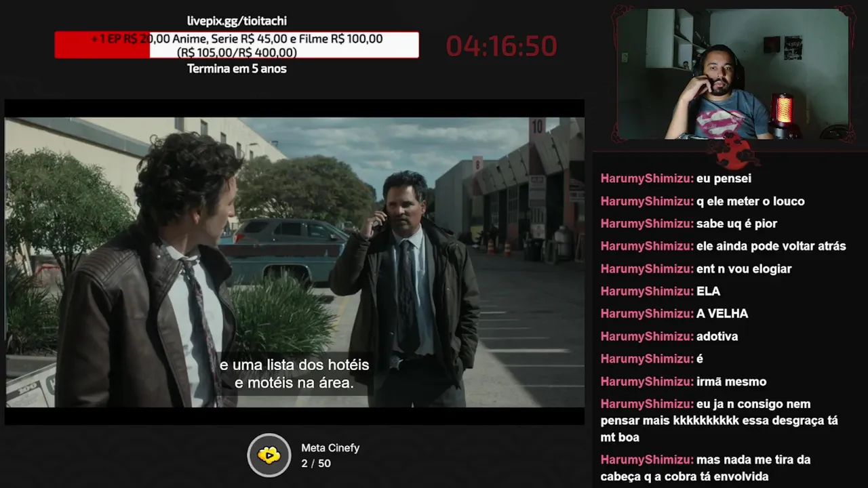Click HarumyShimizu username beside 'A VELHA'
Image resolution: width=868 pixels, height=488 pixels.
[647, 314]
